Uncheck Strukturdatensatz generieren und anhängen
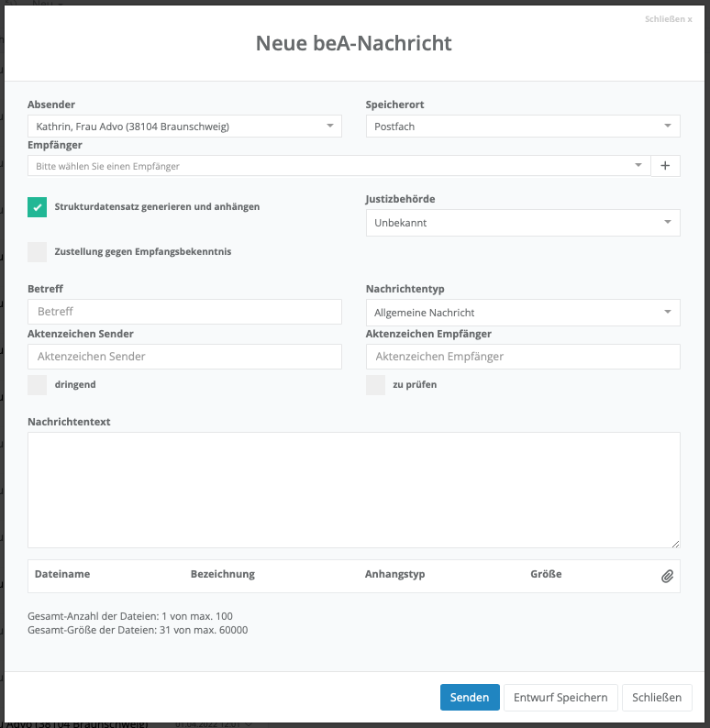 click(x=37, y=207)
